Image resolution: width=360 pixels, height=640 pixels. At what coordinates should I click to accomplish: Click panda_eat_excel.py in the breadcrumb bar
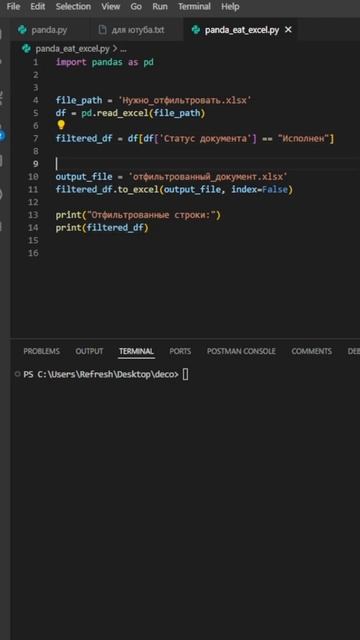coord(72,49)
